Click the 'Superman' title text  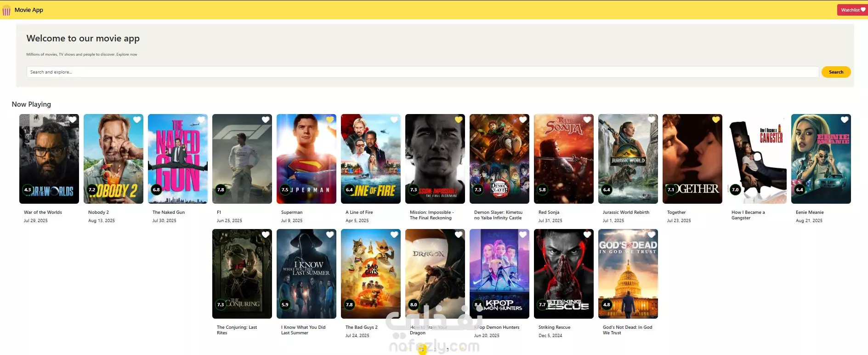coord(292,212)
